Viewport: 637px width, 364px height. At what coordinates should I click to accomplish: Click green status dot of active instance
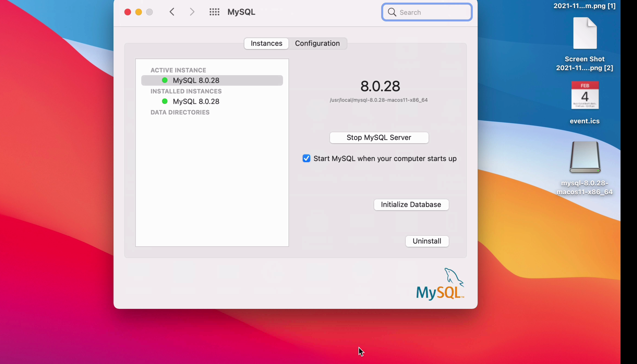pyautogui.click(x=165, y=80)
